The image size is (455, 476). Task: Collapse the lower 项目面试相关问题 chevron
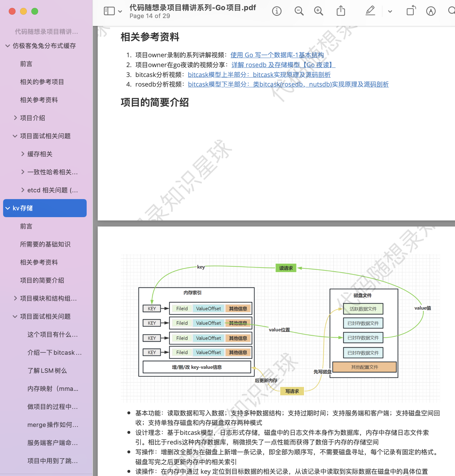coord(15,316)
